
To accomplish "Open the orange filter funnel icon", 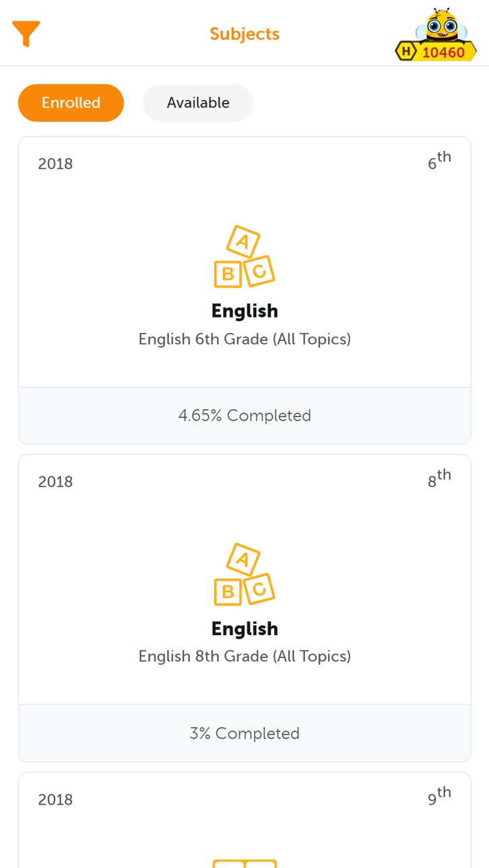I will click(26, 34).
